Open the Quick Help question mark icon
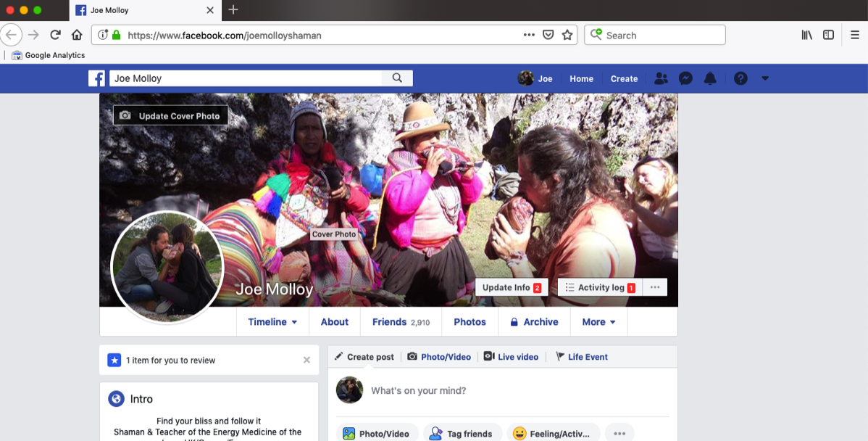Viewport: 868px width, 441px height. pos(740,78)
